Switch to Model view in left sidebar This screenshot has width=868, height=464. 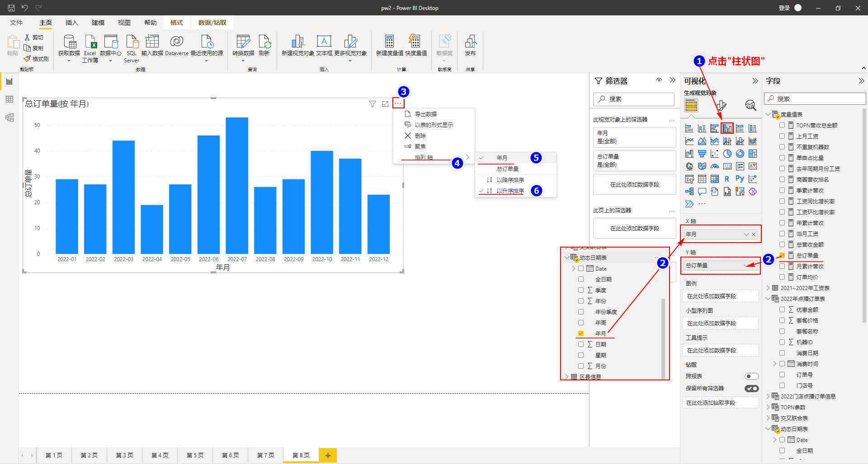[9, 117]
